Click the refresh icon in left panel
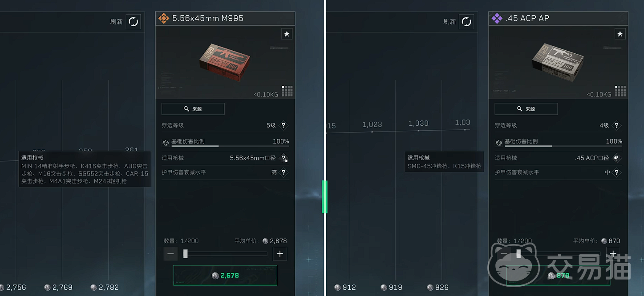The height and width of the screenshot is (296, 644). click(133, 21)
